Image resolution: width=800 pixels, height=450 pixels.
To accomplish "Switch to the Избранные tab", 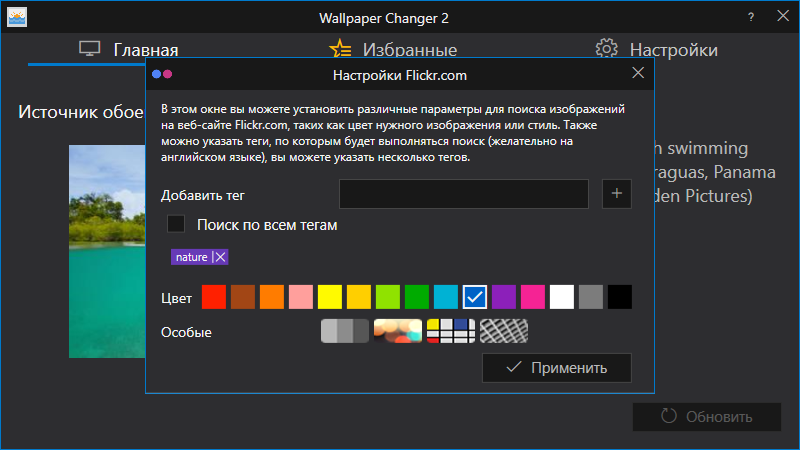I will [393, 49].
